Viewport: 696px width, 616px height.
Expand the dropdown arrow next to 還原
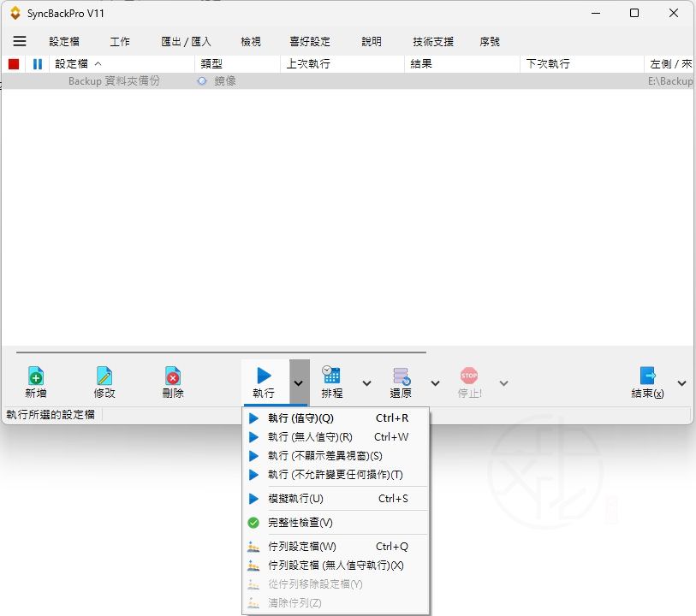[435, 383]
